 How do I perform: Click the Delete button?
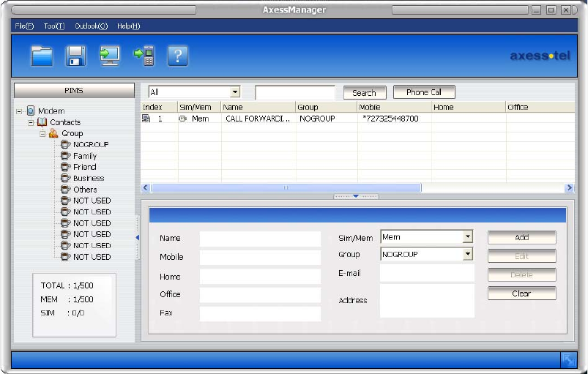point(521,274)
